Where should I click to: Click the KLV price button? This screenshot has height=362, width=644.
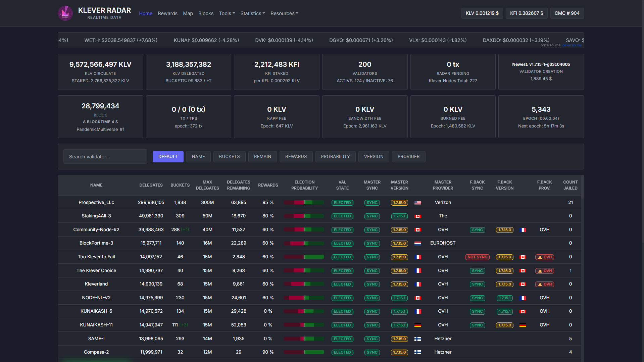click(482, 13)
